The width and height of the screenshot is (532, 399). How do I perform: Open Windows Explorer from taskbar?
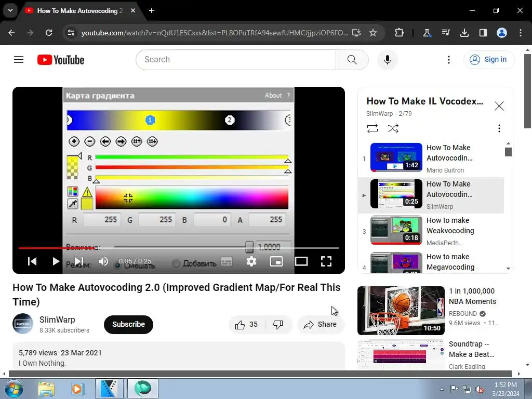click(46, 389)
